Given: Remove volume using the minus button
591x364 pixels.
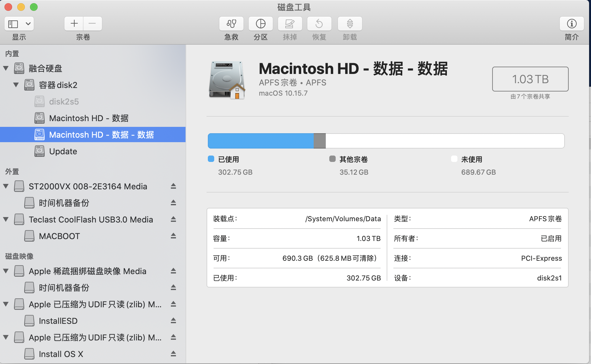Looking at the screenshot, I should [92, 24].
